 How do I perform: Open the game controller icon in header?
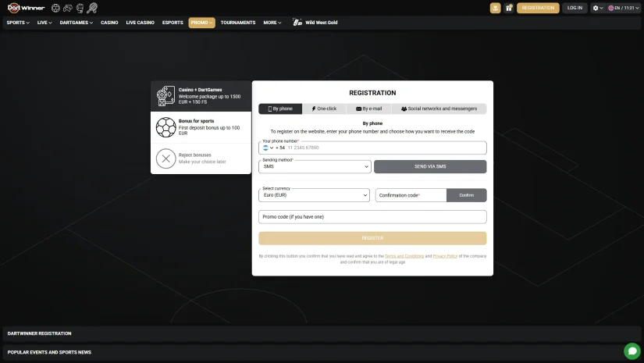(x=68, y=8)
